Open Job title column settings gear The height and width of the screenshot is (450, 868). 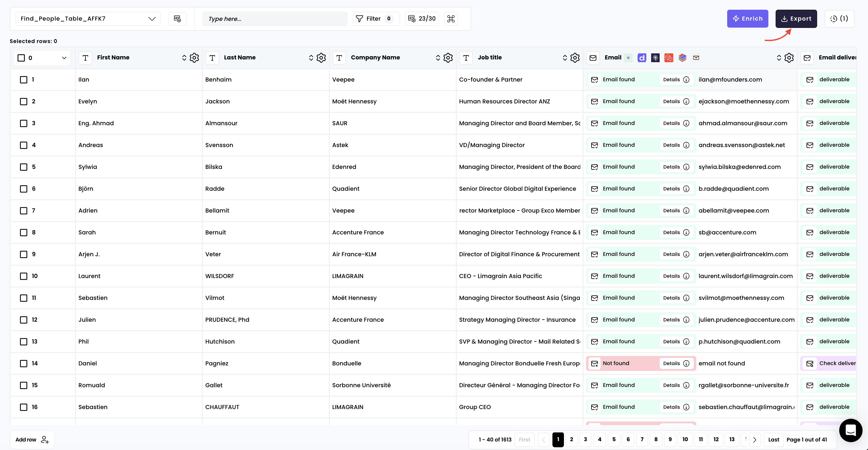click(575, 58)
